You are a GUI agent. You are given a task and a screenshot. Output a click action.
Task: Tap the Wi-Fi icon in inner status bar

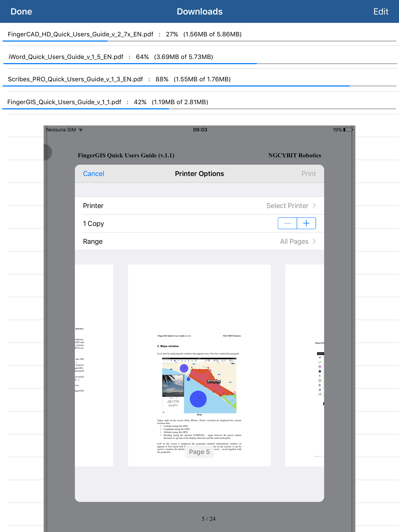click(81, 130)
